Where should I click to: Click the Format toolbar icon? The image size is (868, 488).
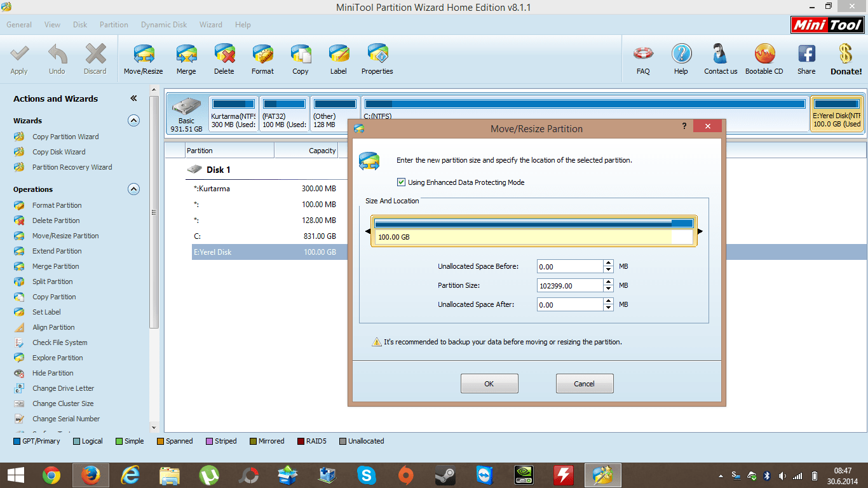click(x=262, y=59)
